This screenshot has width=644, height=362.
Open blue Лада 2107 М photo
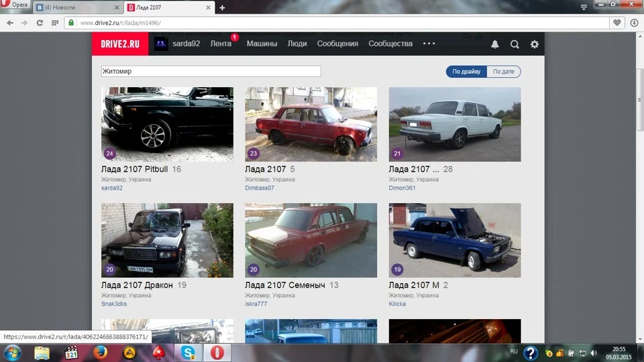tap(455, 240)
